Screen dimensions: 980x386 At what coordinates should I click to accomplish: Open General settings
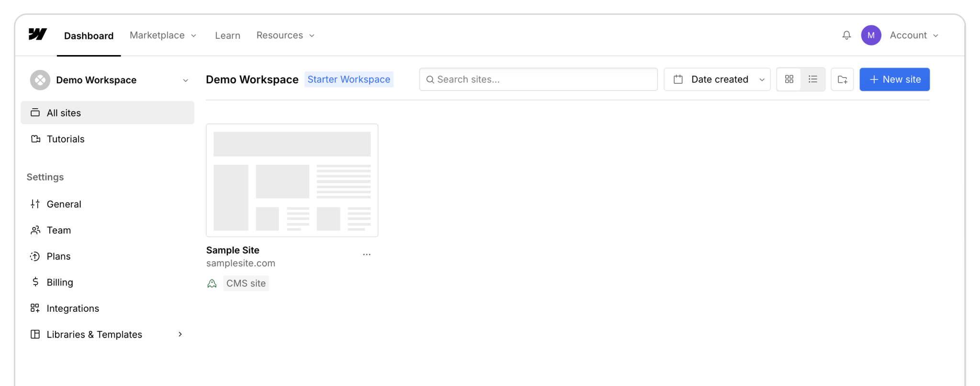108,204
